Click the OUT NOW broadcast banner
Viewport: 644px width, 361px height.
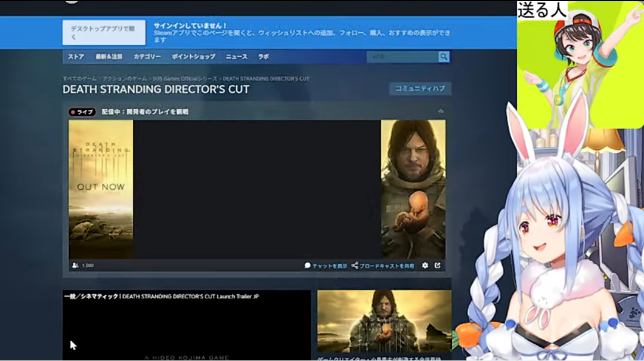101,189
